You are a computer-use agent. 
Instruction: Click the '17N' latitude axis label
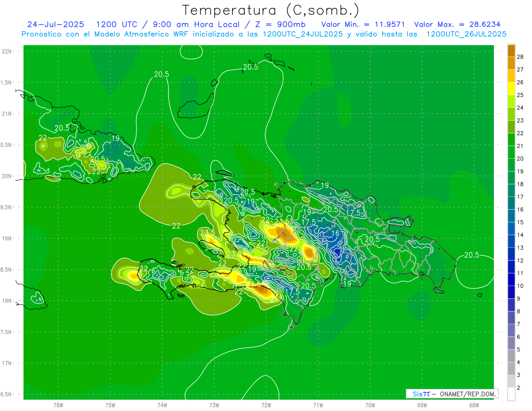(6, 363)
